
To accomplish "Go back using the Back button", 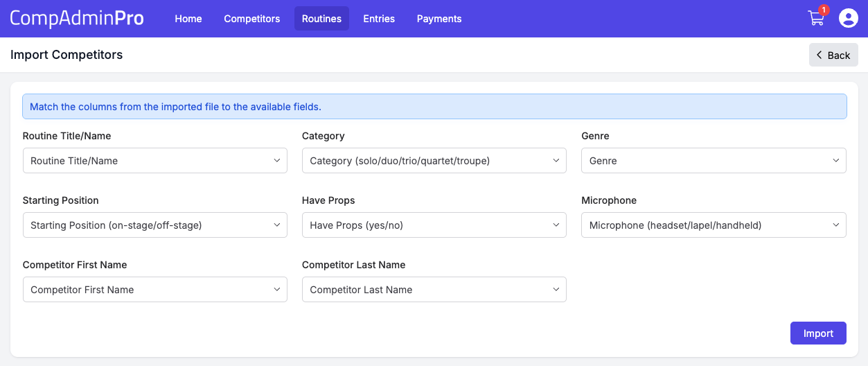I will coord(833,55).
